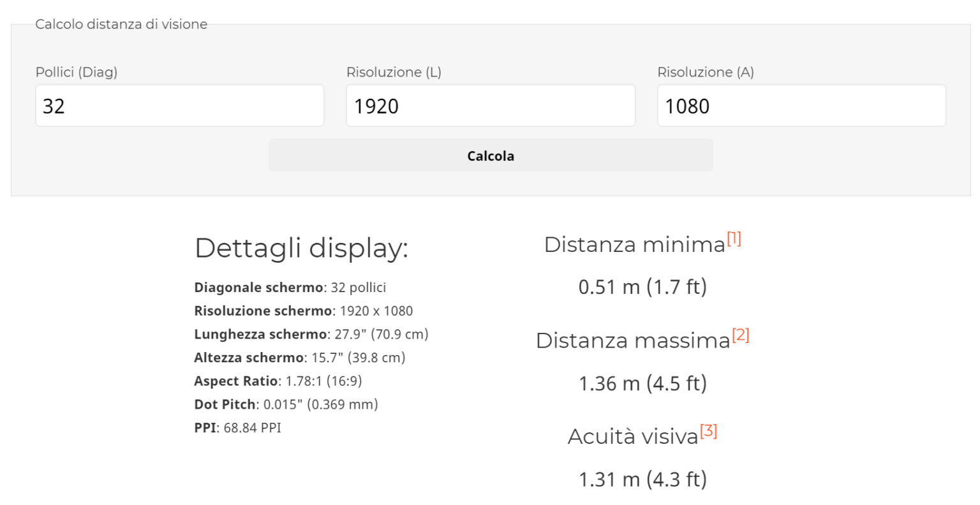Select the Risoluzione (A) input field
Viewport: 980px width, 505px height.
[x=801, y=105]
